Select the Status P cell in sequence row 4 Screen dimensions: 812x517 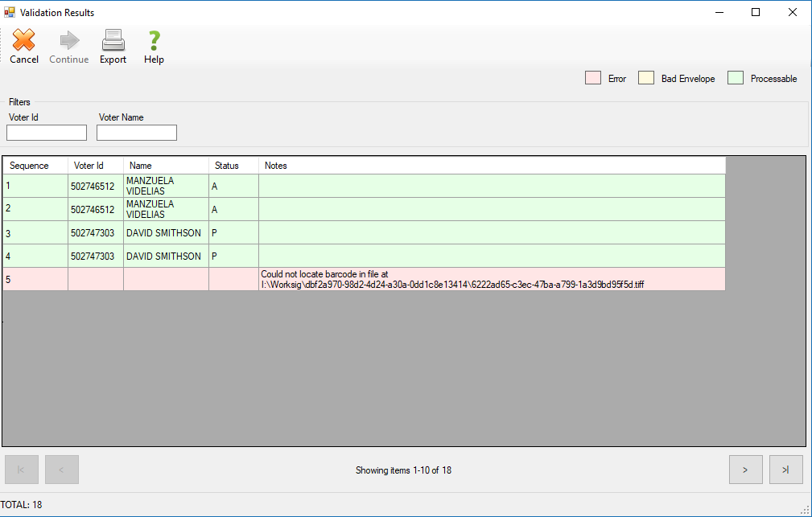233,256
